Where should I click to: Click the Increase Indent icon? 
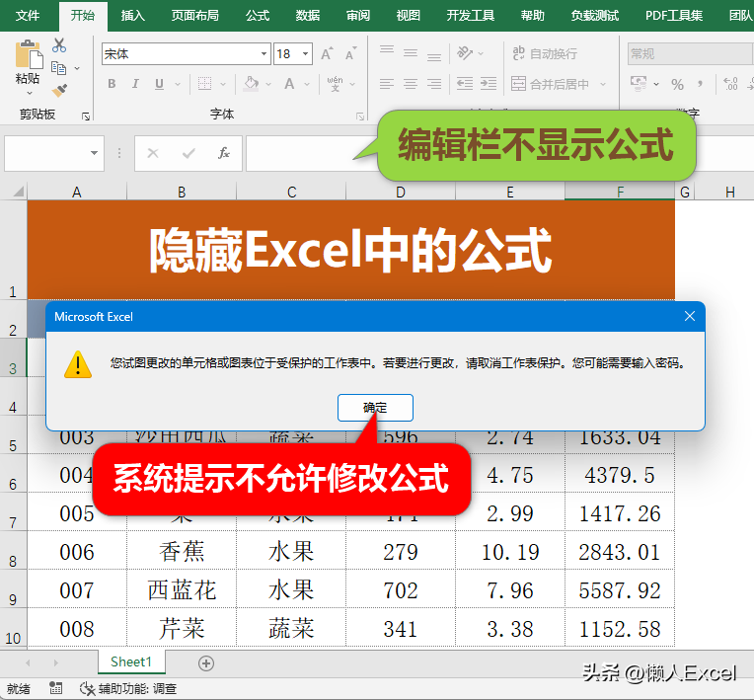(489, 84)
